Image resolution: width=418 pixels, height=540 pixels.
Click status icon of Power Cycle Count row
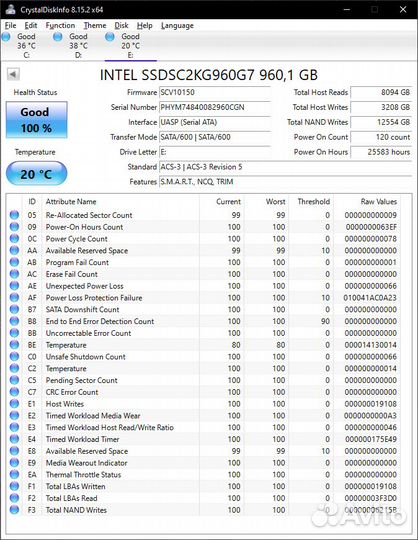(x=14, y=239)
